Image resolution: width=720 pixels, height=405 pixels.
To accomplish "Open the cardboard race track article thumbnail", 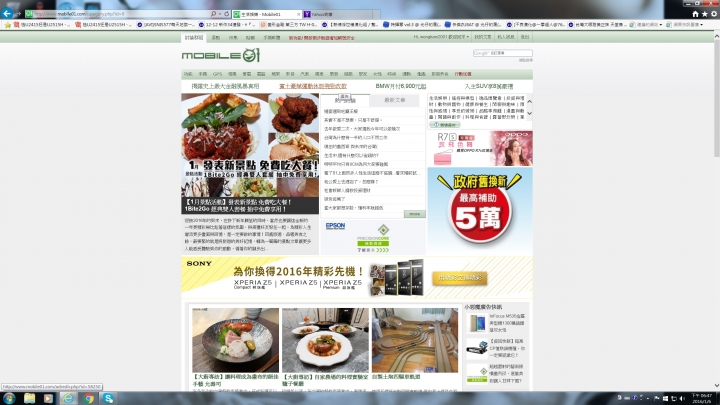I will point(415,340).
